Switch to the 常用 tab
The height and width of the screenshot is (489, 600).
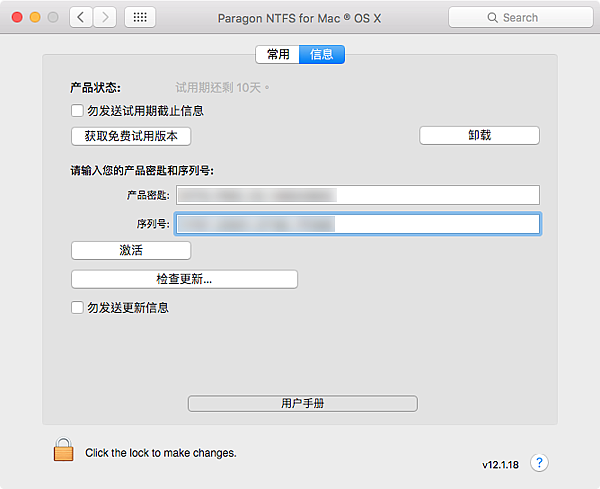[x=278, y=54]
